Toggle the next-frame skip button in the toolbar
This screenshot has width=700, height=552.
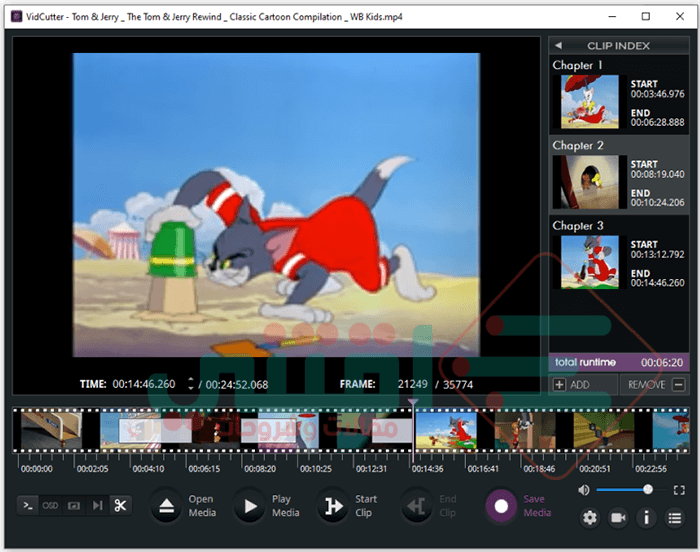click(x=97, y=506)
